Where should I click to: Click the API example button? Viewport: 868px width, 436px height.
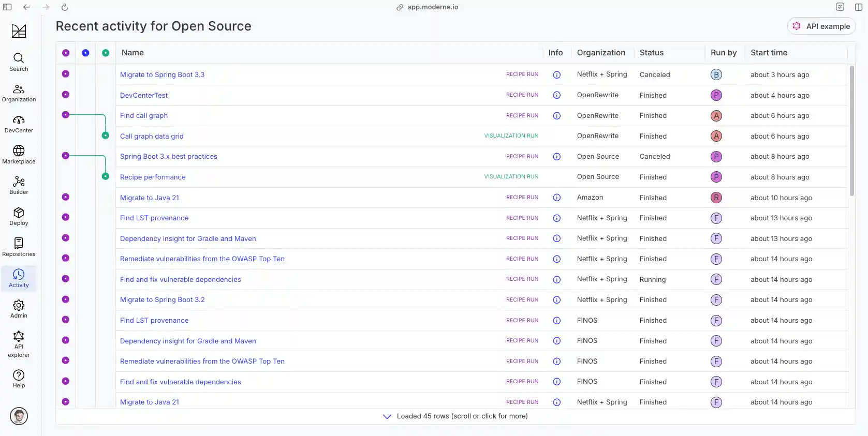tap(821, 26)
